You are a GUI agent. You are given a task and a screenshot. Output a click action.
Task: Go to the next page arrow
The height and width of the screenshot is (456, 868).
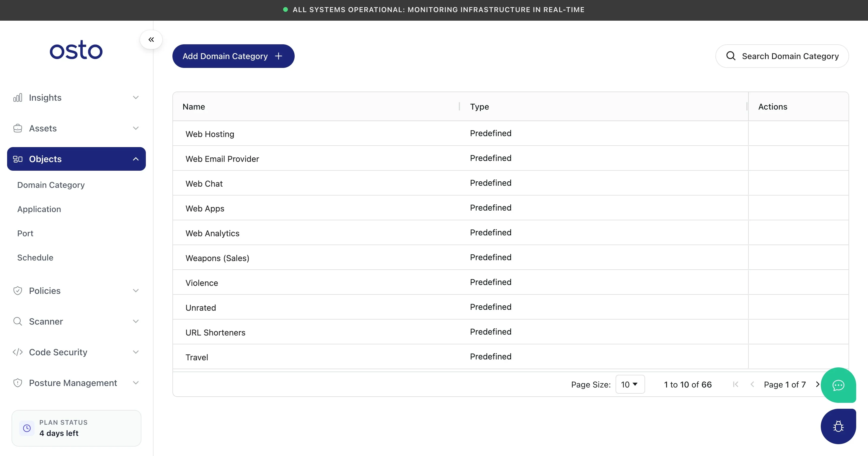tap(818, 384)
